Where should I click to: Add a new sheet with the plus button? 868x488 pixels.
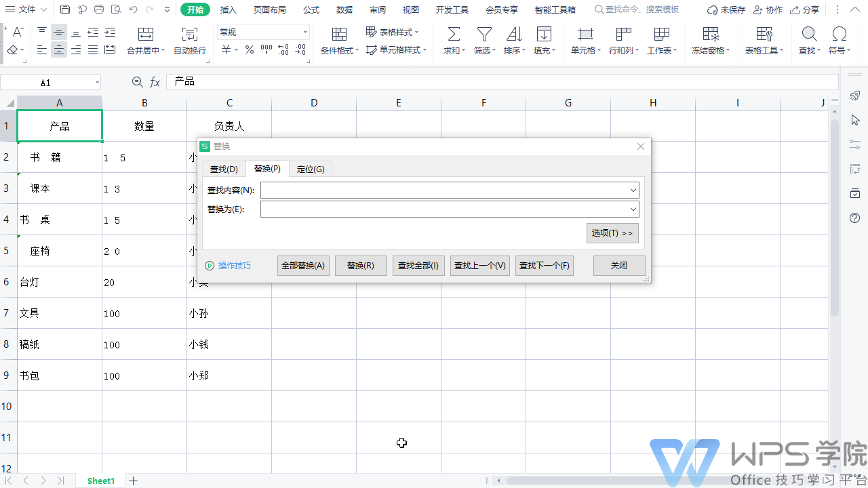(x=134, y=481)
